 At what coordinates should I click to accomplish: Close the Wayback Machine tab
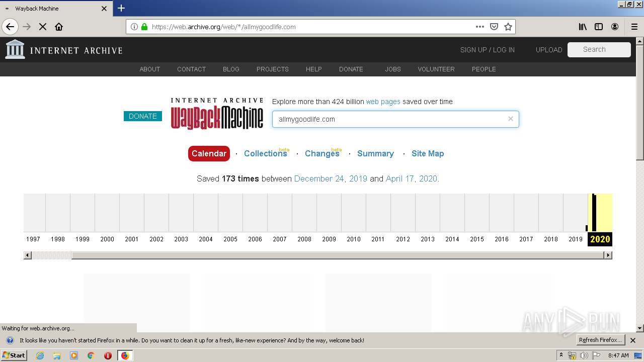coord(104,9)
